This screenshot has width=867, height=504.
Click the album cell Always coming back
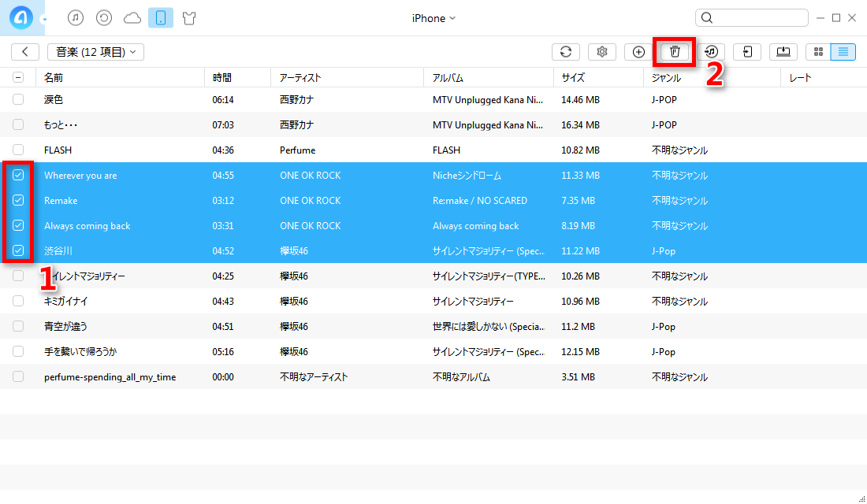pos(475,225)
